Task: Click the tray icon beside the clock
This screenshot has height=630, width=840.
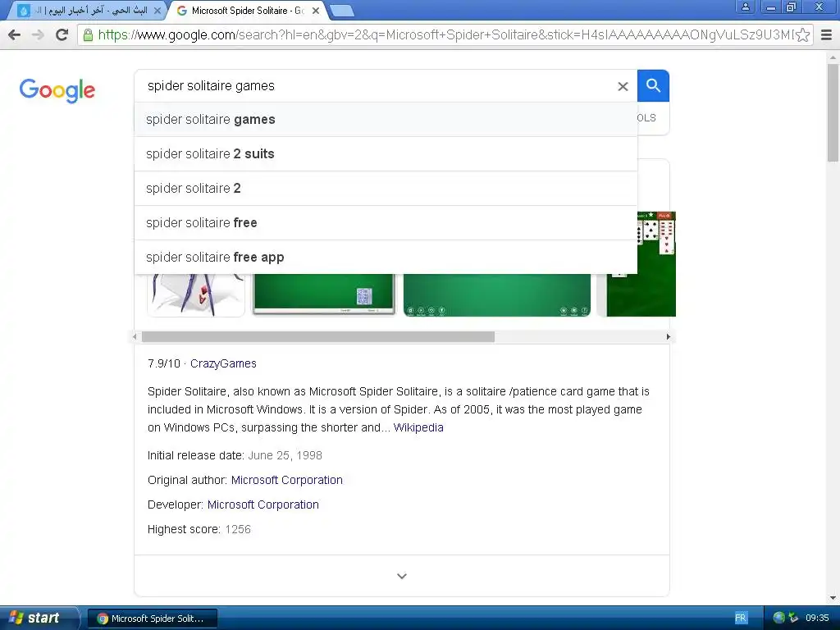Action: [793, 618]
